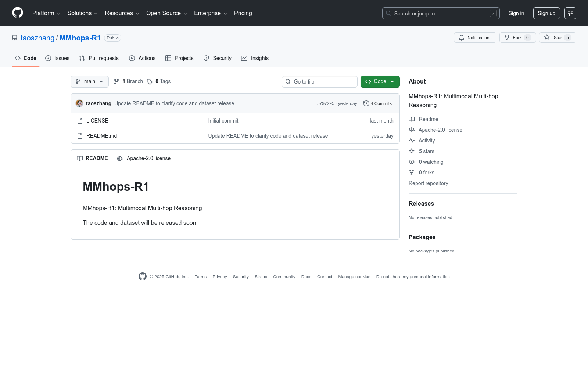The height and width of the screenshot is (368, 588).
Task: Open the Pull requests tab
Action: (99, 58)
